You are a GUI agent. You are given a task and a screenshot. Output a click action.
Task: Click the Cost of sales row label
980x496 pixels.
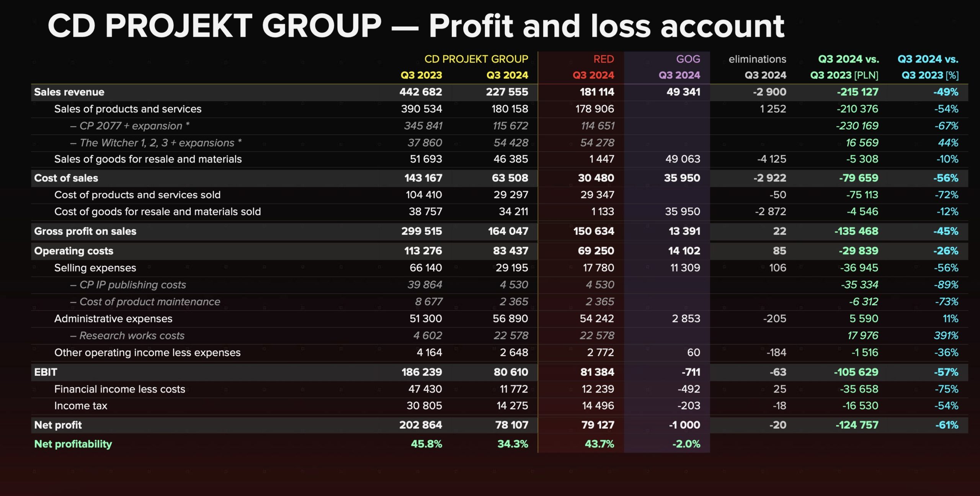point(66,178)
